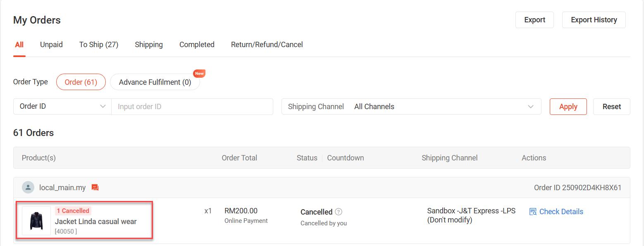Apply the order filters

[x=568, y=107]
